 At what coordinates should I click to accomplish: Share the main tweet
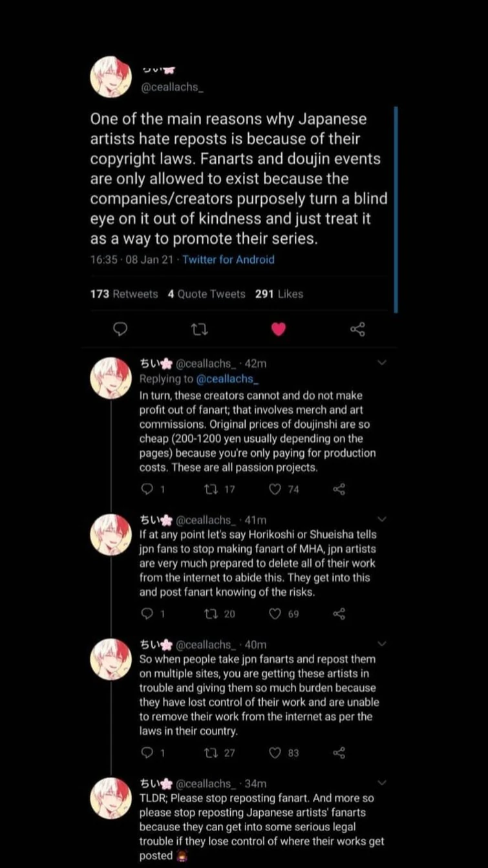pyautogui.click(x=357, y=330)
